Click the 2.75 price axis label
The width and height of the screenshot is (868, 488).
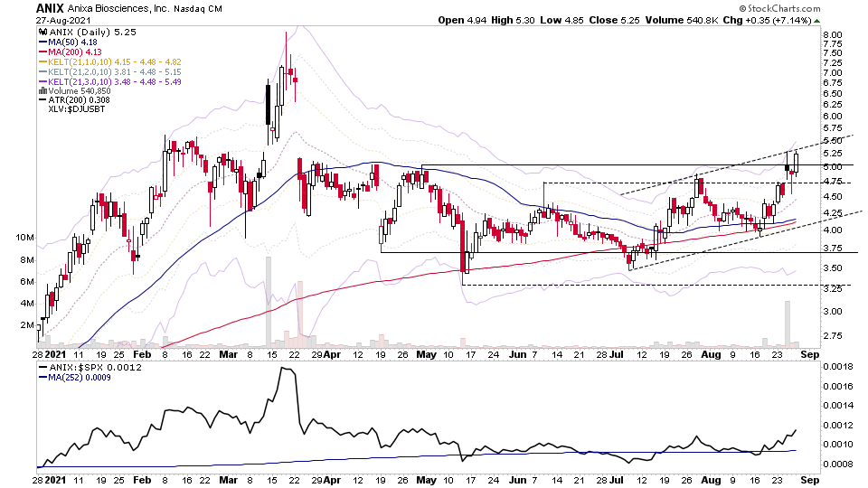pyautogui.click(x=833, y=335)
